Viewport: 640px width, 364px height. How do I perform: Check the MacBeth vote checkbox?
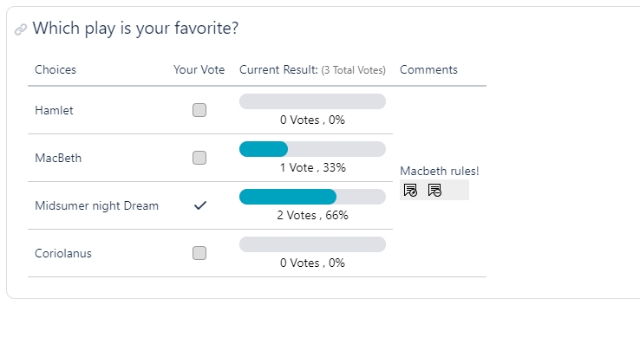pyautogui.click(x=199, y=158)
